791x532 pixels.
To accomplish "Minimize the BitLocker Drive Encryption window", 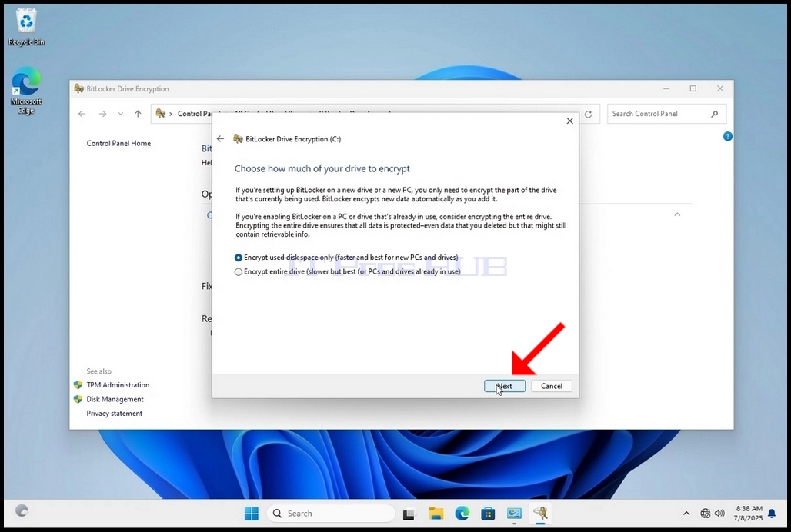I will coord(666,88).
